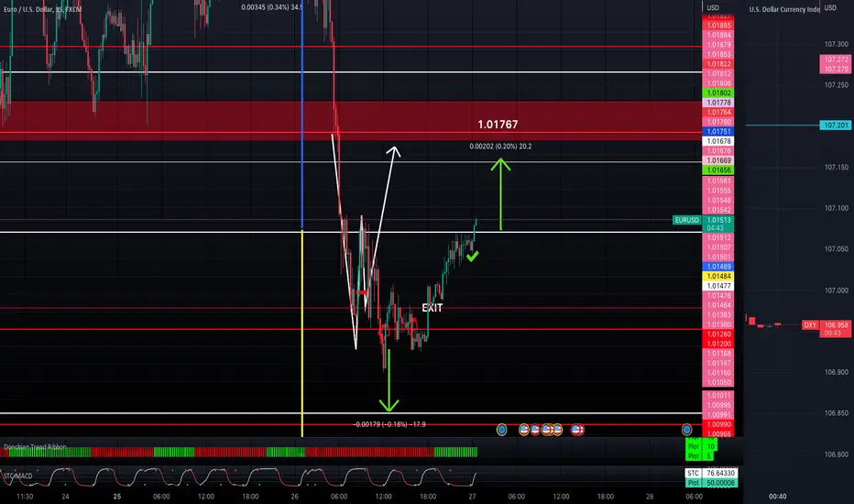The image size is (854, 504).
Task: Select the green 1.01802 price label
Action: [x=718, y=93]
